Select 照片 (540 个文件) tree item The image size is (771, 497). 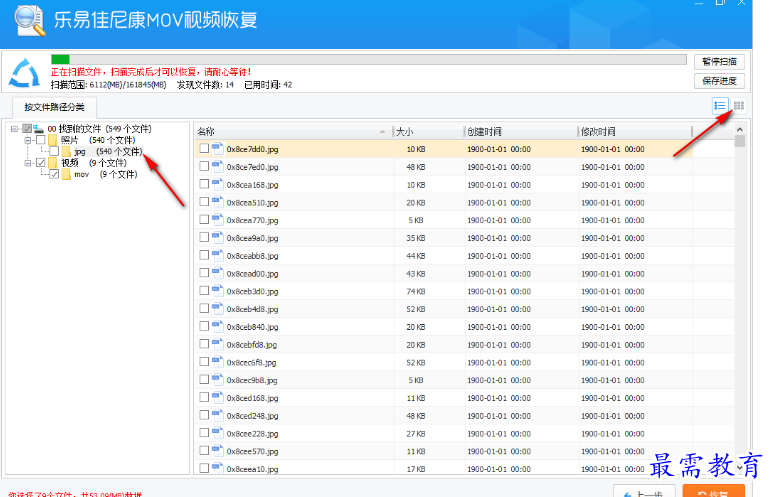tap(98, 140)
